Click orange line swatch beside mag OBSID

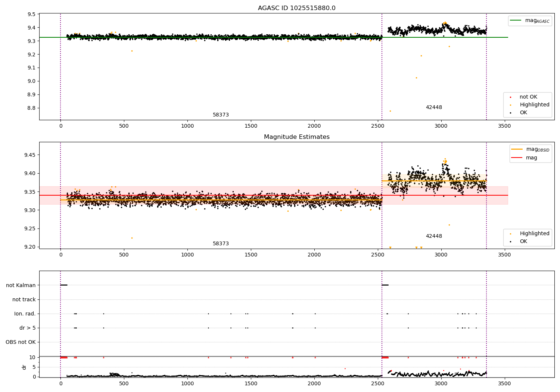tap(517, 149)
